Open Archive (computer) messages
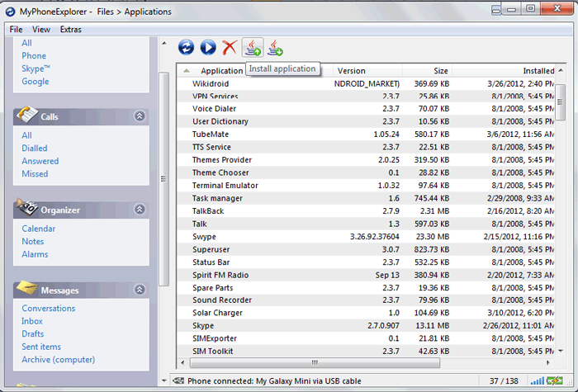Viewport: 578px width, 392px height. (59, 360)
